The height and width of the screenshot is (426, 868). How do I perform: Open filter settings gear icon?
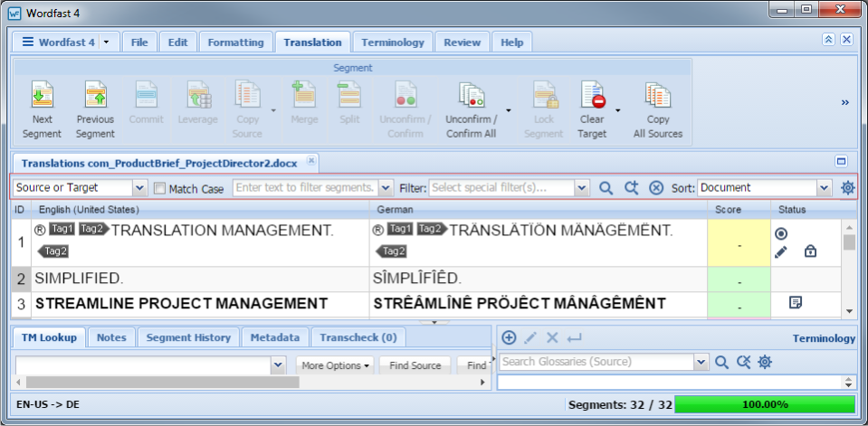(x=847, y=188)
